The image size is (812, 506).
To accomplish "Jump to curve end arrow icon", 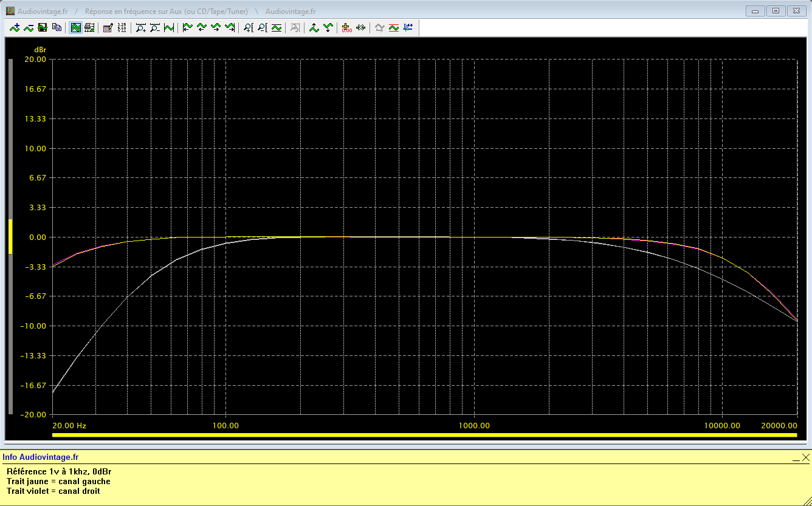I will pos(229,27).
